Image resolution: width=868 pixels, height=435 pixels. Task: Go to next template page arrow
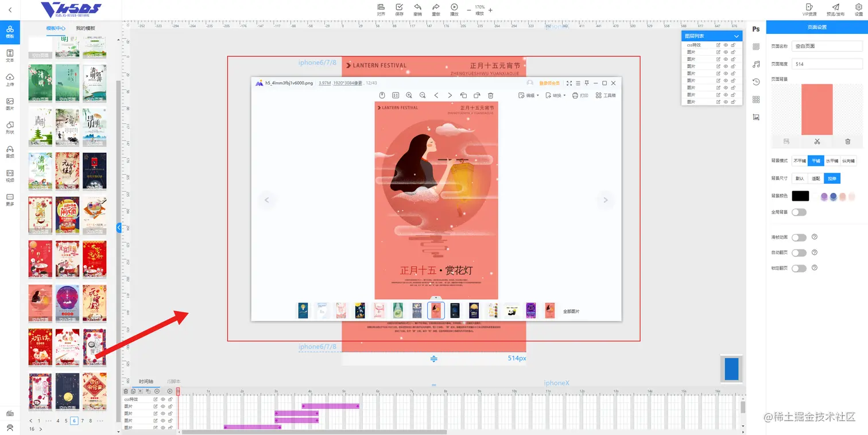pyautogui.click(x=41, y=429)
